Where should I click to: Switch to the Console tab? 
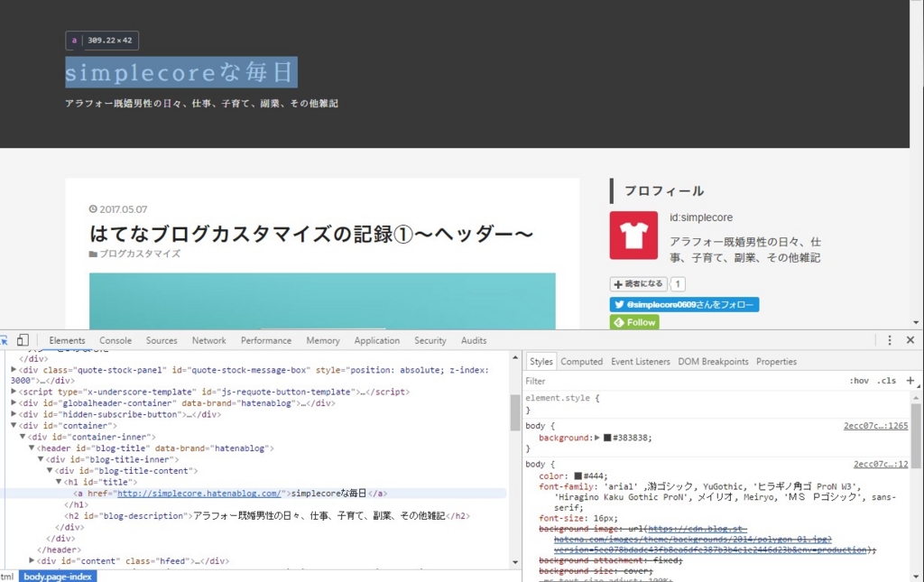point(115,340)
